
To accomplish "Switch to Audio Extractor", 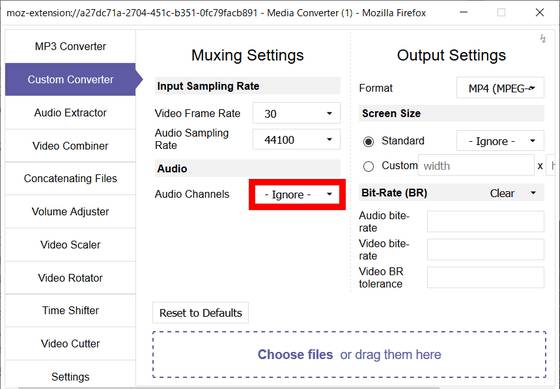I will (x=70, y=113).
